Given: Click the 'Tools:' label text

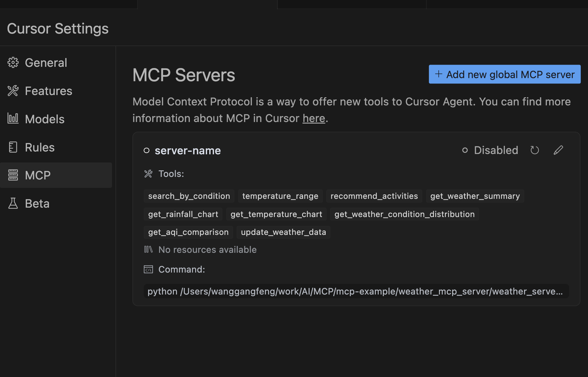Looking at the screenshot, I should 171,174.
